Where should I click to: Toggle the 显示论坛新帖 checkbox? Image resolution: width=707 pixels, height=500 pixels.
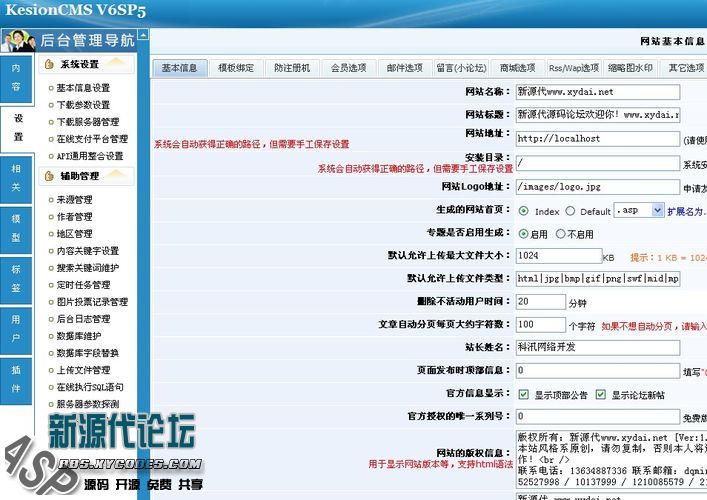(x=601, y=395)
